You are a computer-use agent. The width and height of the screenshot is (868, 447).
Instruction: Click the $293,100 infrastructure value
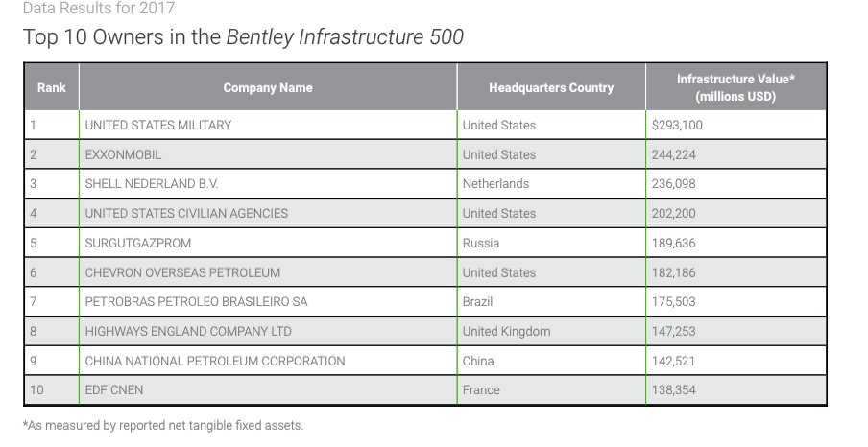coord(677,125)
